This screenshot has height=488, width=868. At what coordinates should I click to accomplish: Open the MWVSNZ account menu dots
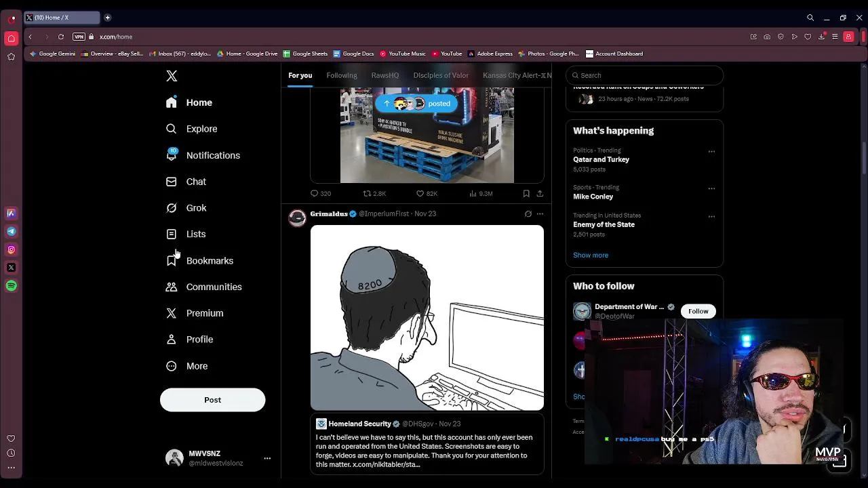tap(267, 458)
